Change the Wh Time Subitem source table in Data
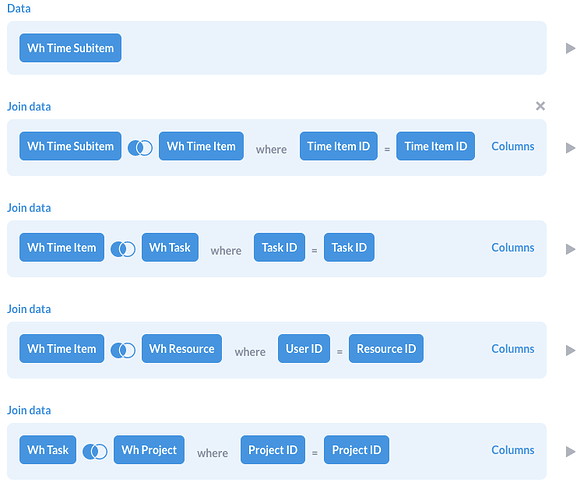This screenshot has height=500, width=584. [70, 48]
